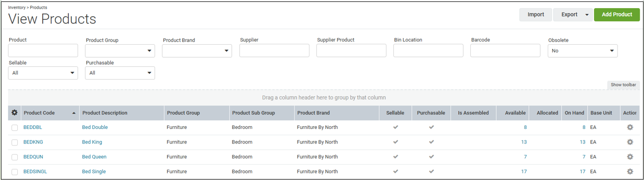Click the Product Code sort arrow
The height and width of the screenshot is (180, 644).
(74, 113)
